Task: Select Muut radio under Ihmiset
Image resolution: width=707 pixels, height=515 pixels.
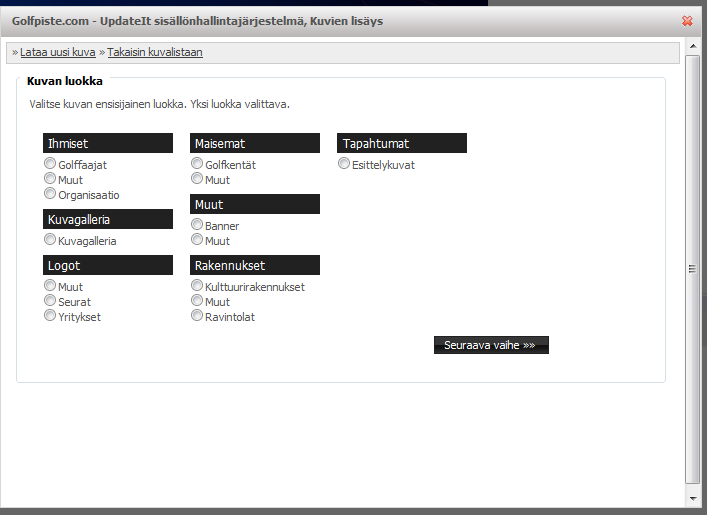Action: tap(50, 178)
